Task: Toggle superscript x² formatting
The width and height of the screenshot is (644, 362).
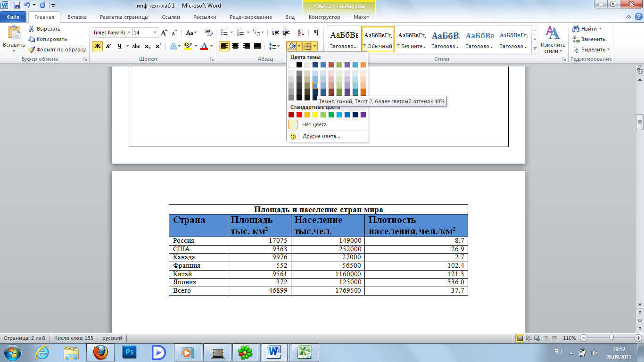Action: [x=158, y=46]
